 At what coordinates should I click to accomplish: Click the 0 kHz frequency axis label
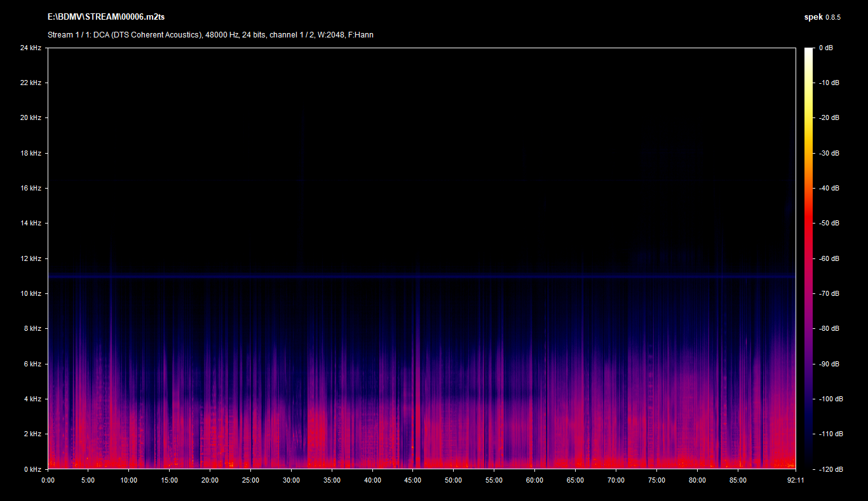tap(32, 469)
